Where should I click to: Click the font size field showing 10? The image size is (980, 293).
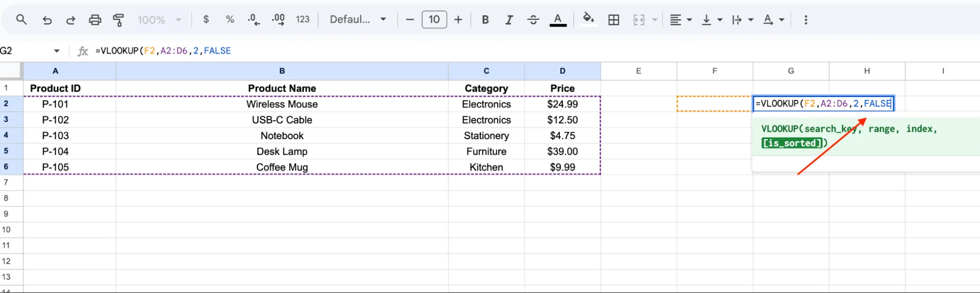[434, 20]
